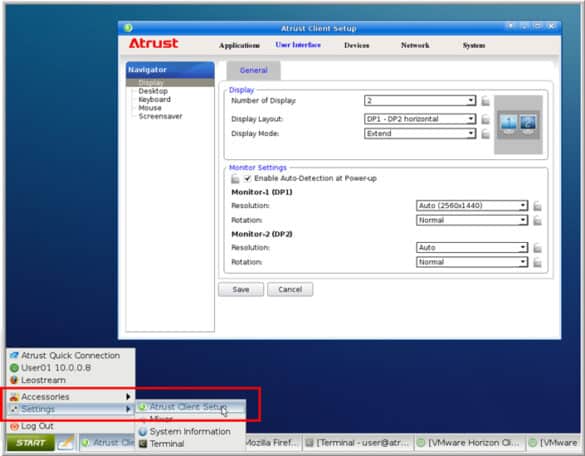The image size is (585, 456).
Task: Click the green START button
Action: point(30,443)
